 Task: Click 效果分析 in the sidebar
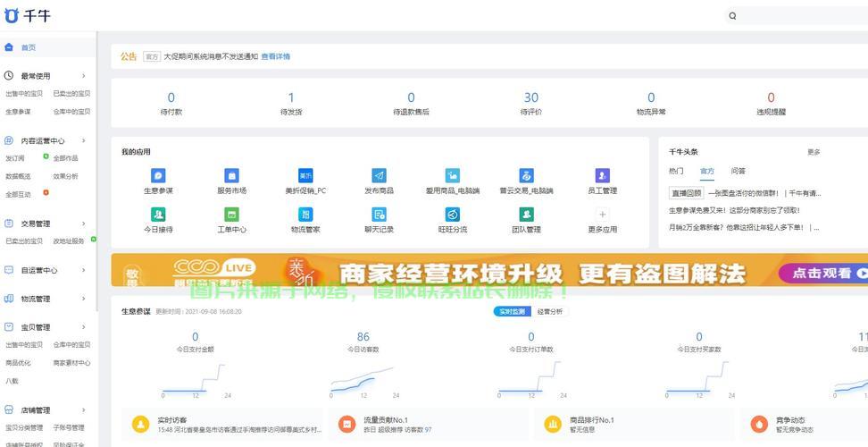pos(65,176)
